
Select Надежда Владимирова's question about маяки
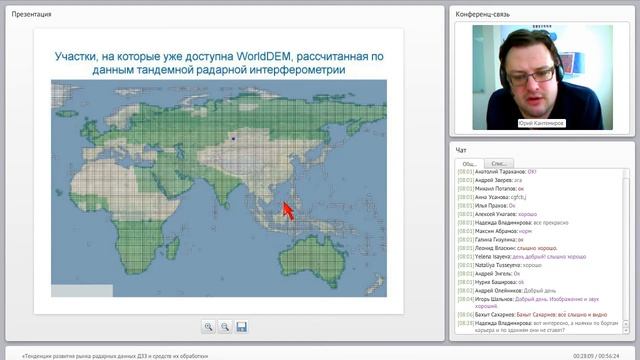(x=538, y=327)
